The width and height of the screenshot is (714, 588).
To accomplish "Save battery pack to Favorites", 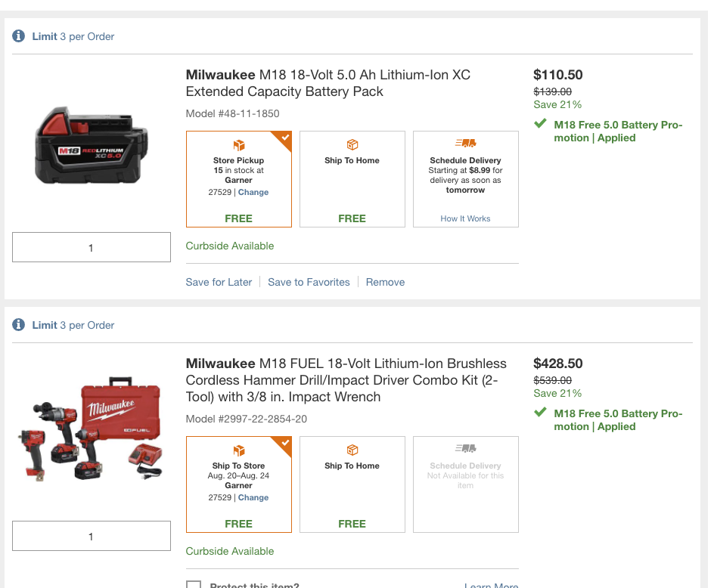I will (309, 282).
